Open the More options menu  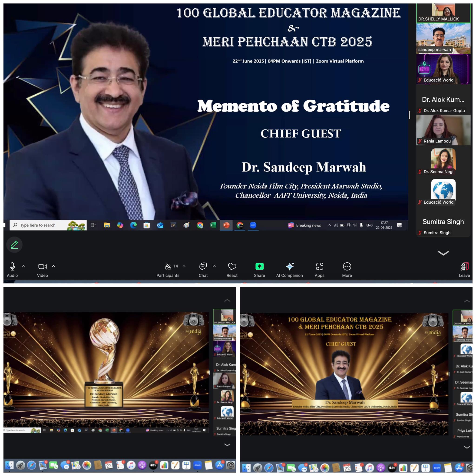tap(347, 267)
